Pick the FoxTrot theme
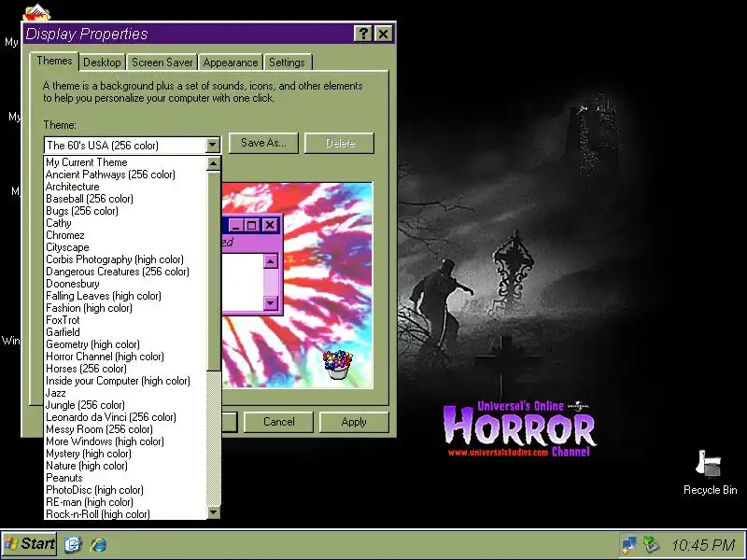This screenshot has width=747, height=560. [x=125, y=320]
